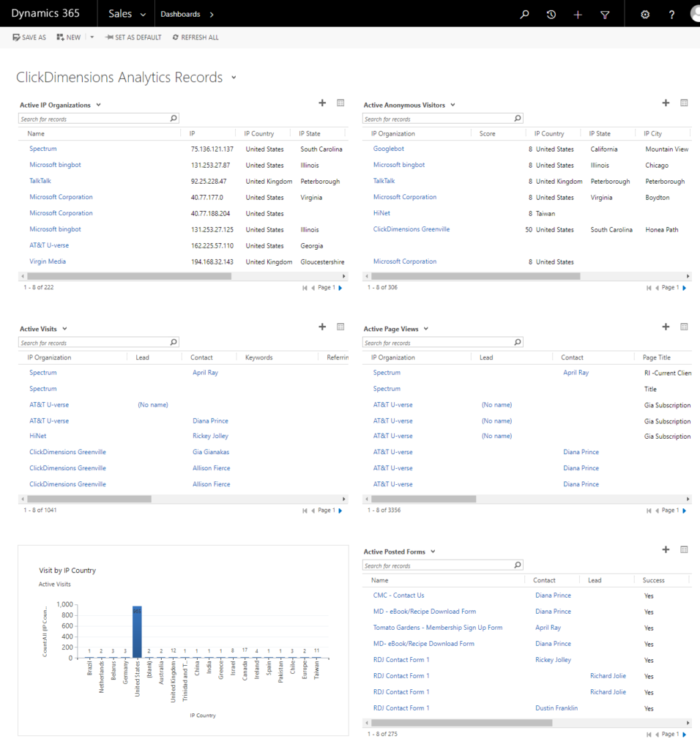Open ClickDimensions Greenville in Anonymous Visitors
Image resolution: width=700 pixels, height=750 pixels.
point(412,229)
